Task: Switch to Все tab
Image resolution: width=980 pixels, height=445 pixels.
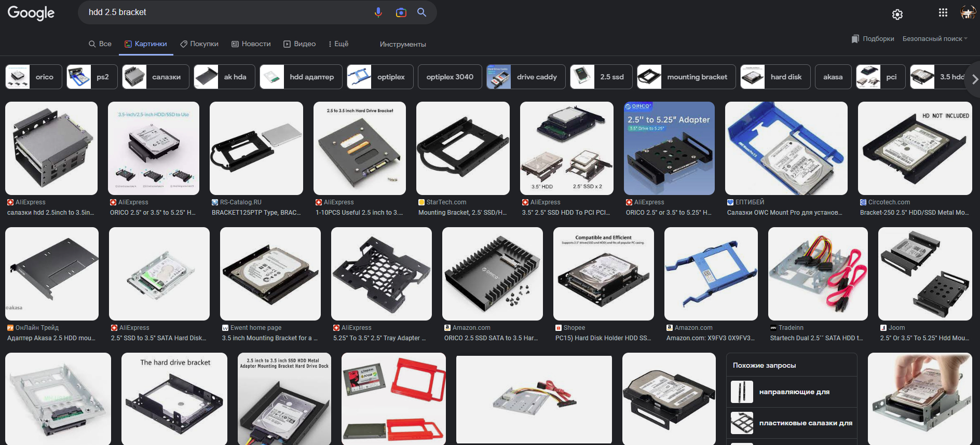Action: click(100, 44)
